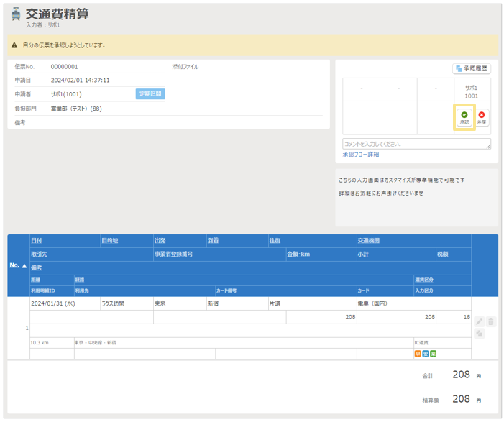504x422 pixels.
Task: Open 承認履歴 approval history
Action: click(472, 68)
